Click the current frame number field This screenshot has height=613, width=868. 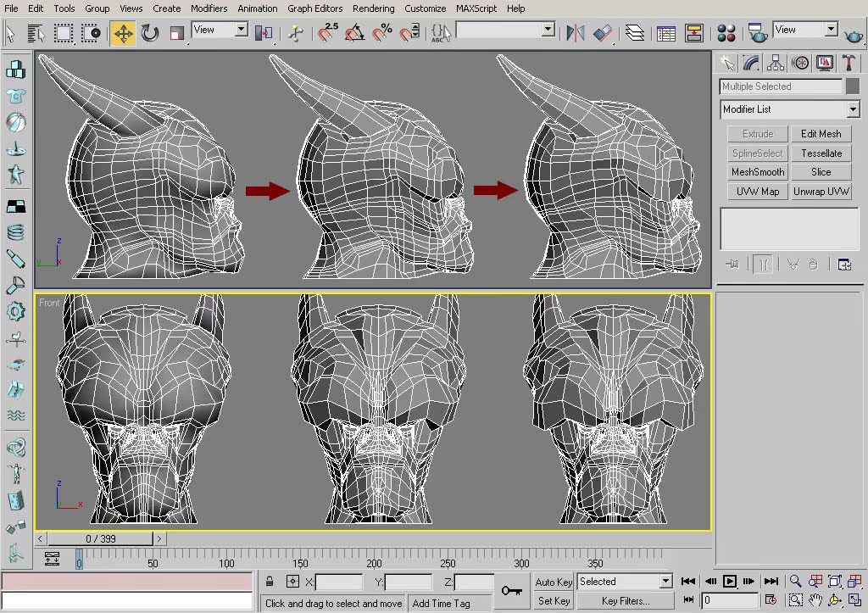tap(729, 599)
